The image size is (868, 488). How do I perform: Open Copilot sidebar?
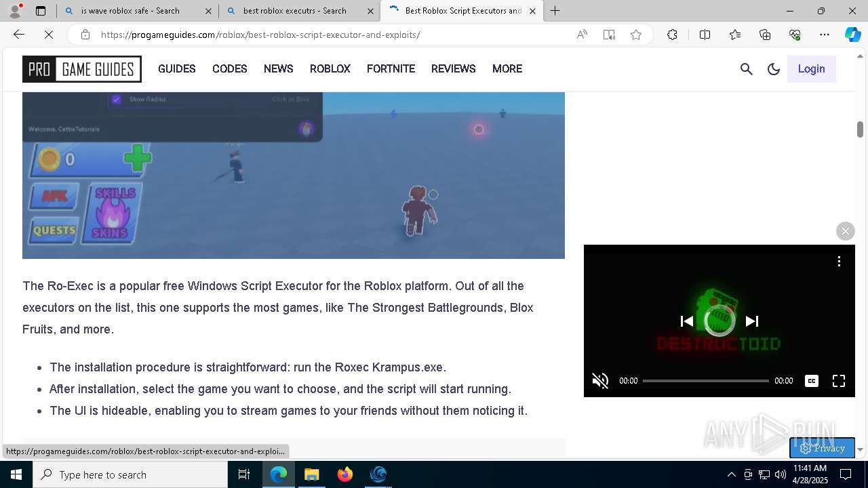pyautogui.click(x=852, y=35)
